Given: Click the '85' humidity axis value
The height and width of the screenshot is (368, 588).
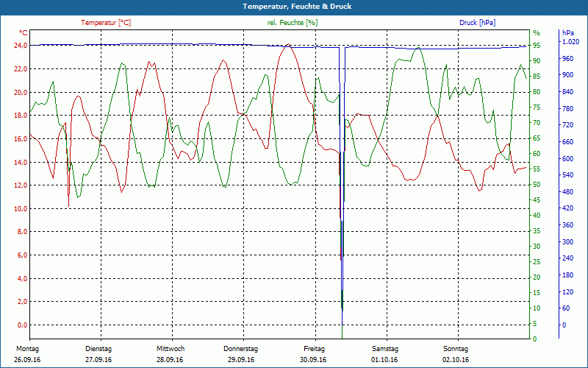Looking at the screenshot, I should click(537, 77).
